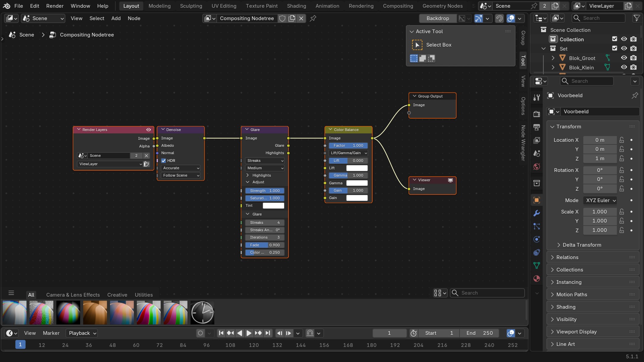Uncheck HDR in Denoise node
644x362 pixels.
(x=164, y=161)
